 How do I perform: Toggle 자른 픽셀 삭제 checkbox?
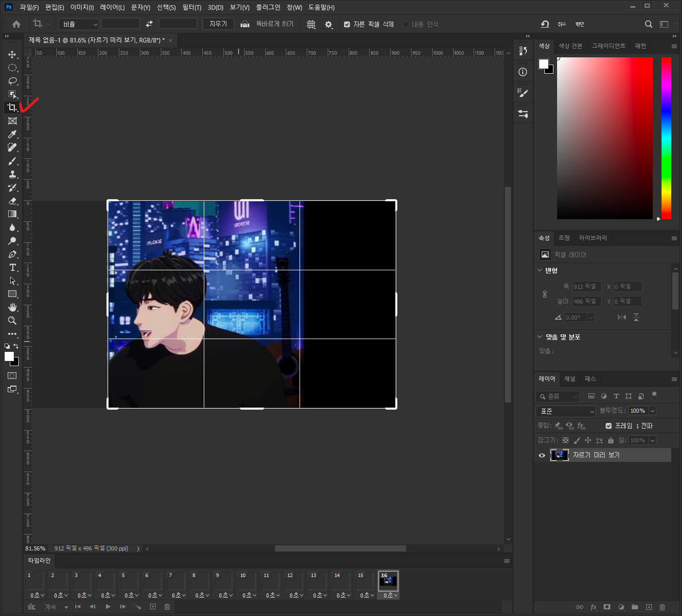coord(347,24)
